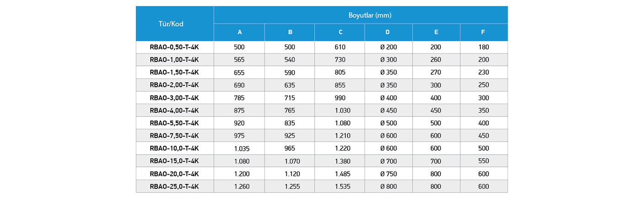Click the Ø 750 cell

(x=388, y=174)
